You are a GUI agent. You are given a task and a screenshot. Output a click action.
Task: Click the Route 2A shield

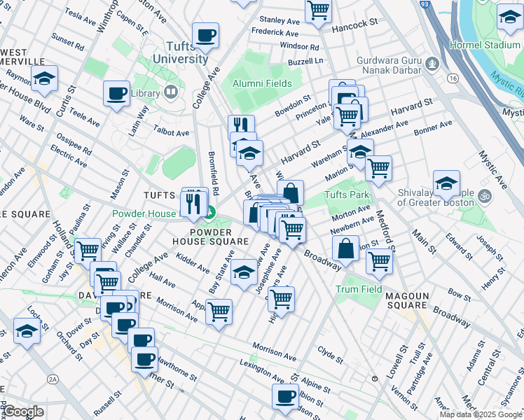[x=53, y=379]
